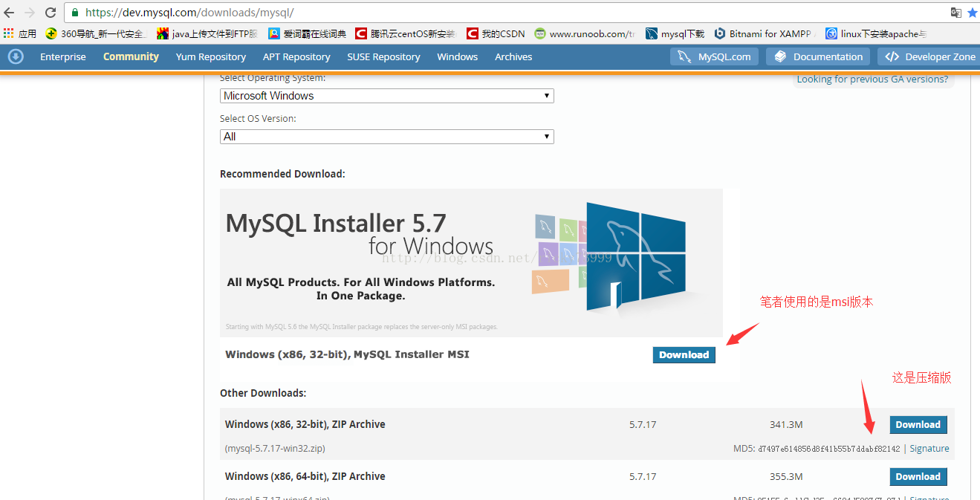The width and height of the screenshot is (980, 500).
Task: Open the 腾讯云centOS新安装 bookmark
Action: (x=406, y=33)
